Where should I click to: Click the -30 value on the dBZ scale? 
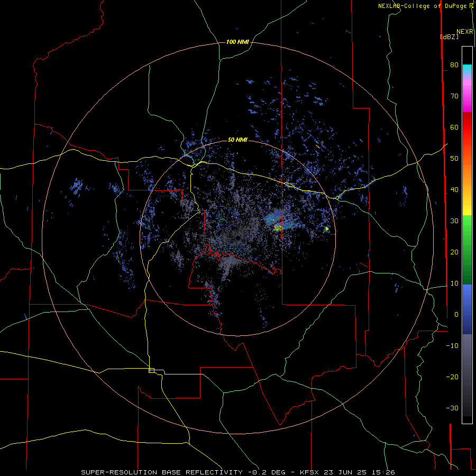[452, 408]
